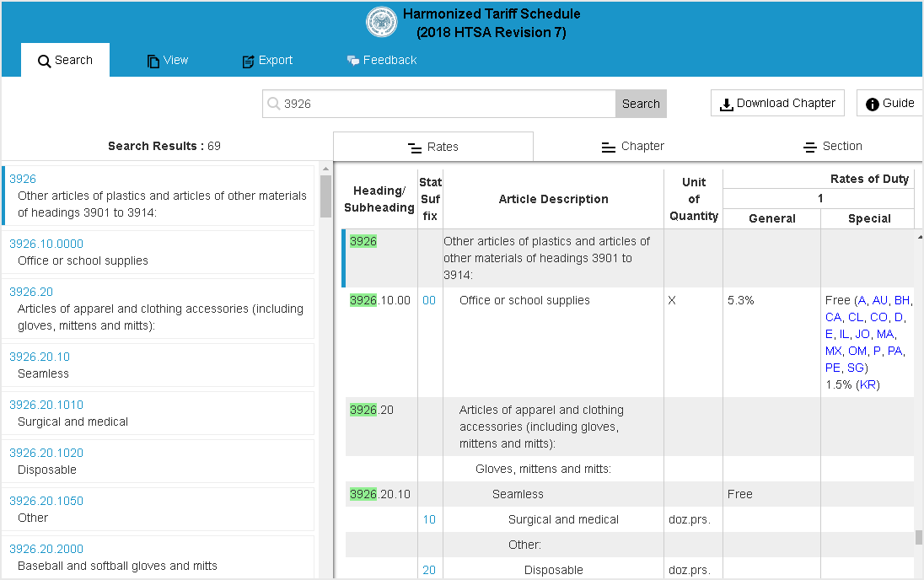Click the Section tab lines icon
The image size is (924, 580).
tap(809, 147)
